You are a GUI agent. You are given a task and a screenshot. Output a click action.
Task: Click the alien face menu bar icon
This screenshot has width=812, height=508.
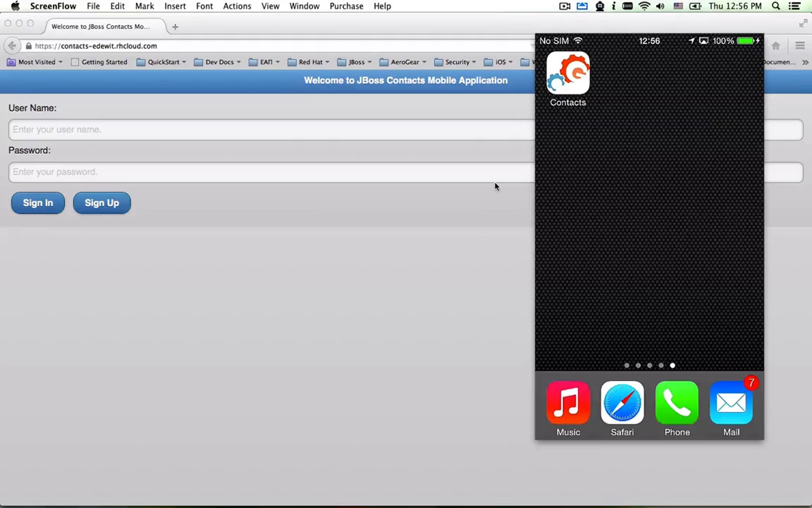[600, 6]
